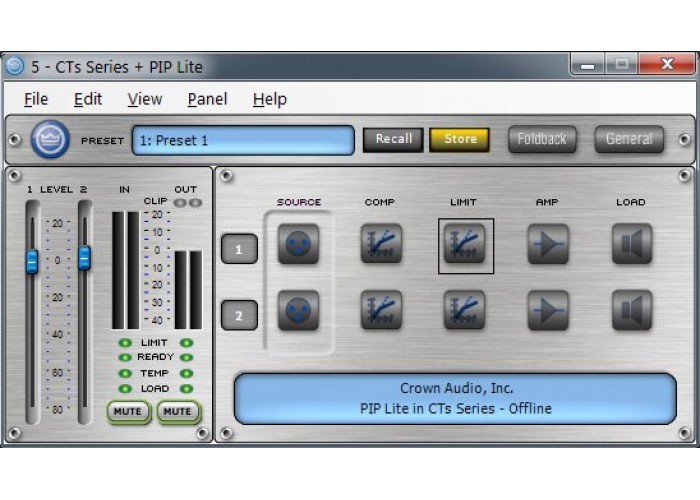Open the channel 2 Comp compressor icon
The height and width of the screenshot is (500, 700).
coord(381,310)
